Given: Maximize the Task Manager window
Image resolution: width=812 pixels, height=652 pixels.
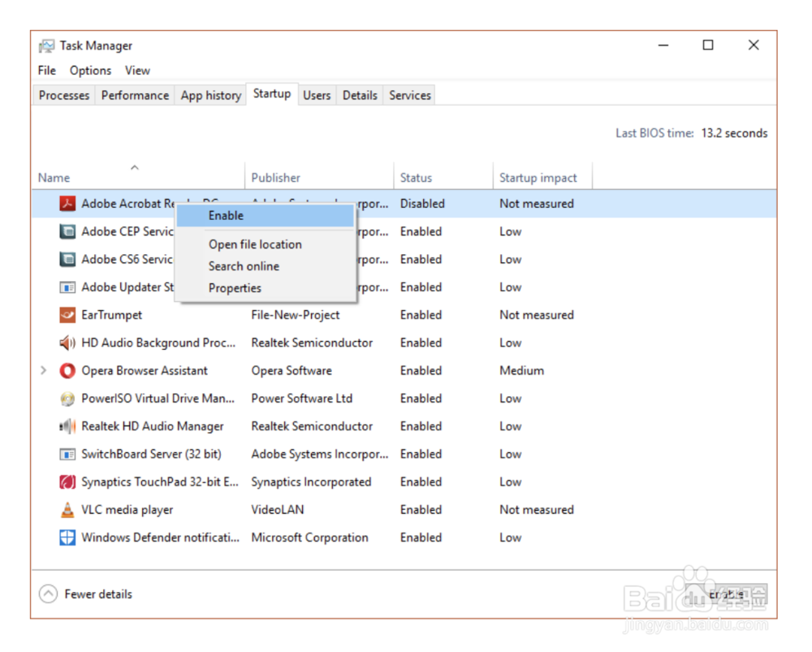Looking at the screenshot, I should pyautogui.click(x=708, y=45).
